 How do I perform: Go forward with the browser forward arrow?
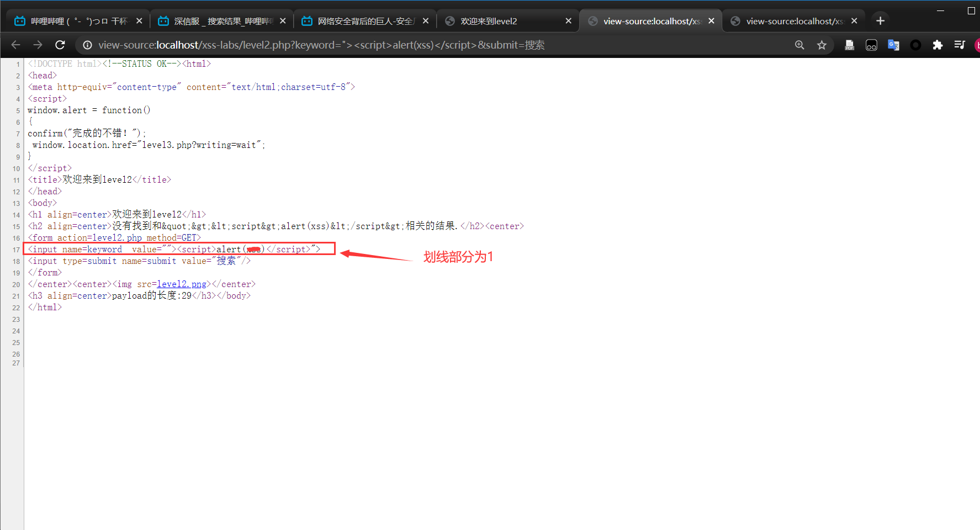(38, 45)
